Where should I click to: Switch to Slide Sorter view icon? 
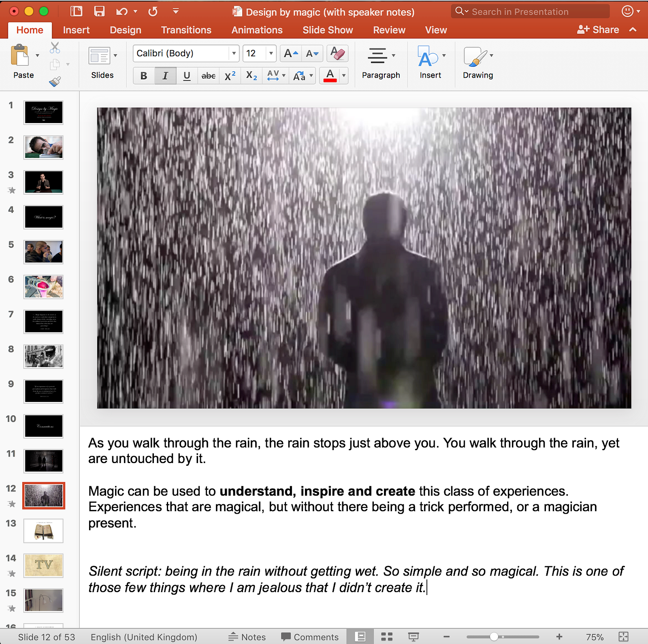coord(387,637)
